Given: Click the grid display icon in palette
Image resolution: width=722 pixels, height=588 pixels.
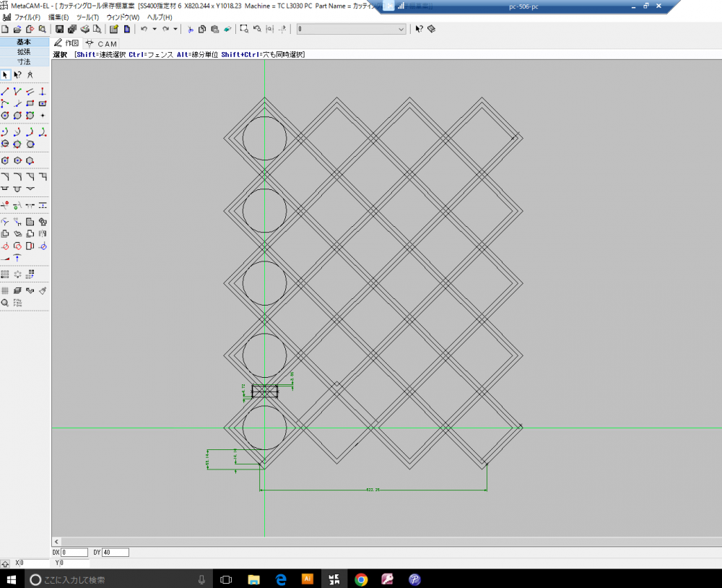Looking at the screenshot, I should click(x=5, y=290).
